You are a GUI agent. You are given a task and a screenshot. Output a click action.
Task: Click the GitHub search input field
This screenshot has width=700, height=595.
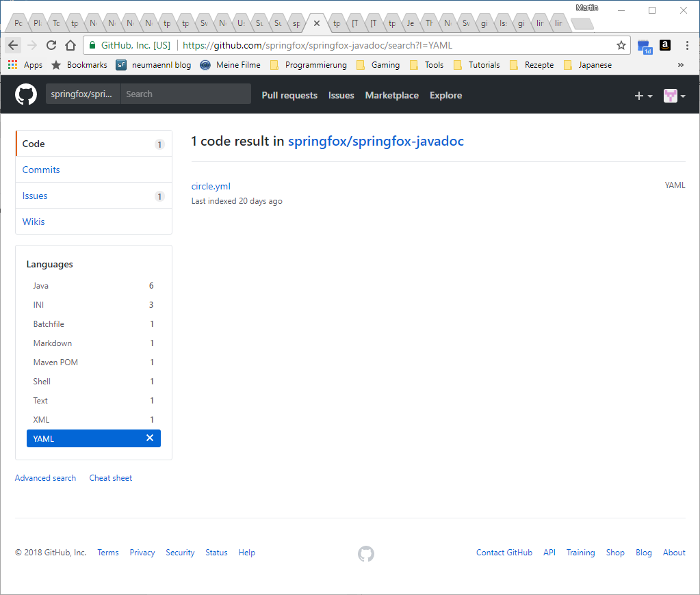click(185, 94)
